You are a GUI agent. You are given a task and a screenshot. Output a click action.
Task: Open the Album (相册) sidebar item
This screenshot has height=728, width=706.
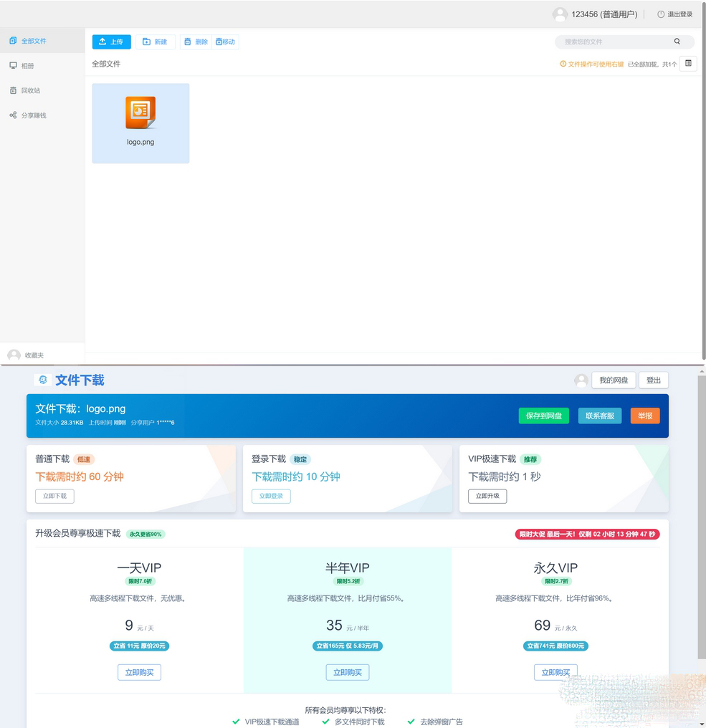click(x=27, y=66)
